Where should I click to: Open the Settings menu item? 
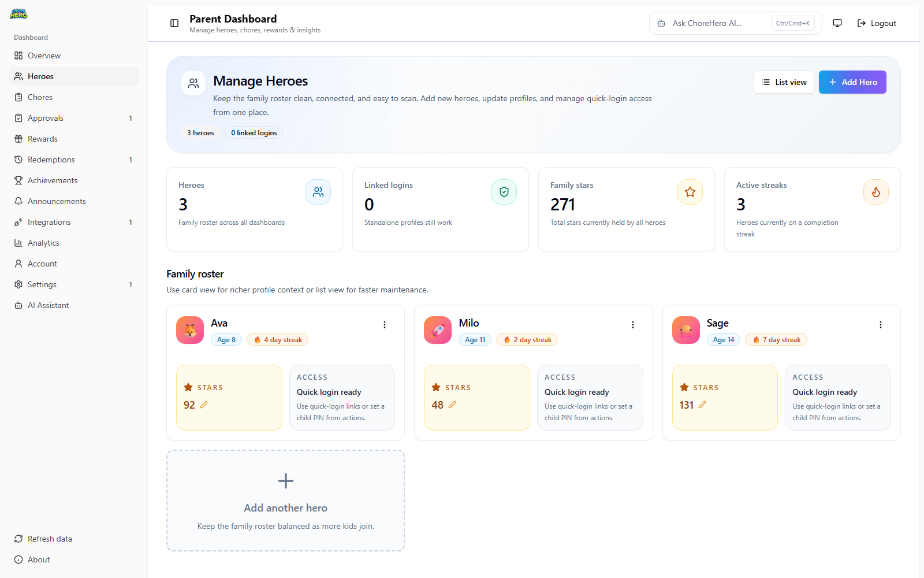coord(41,284)
